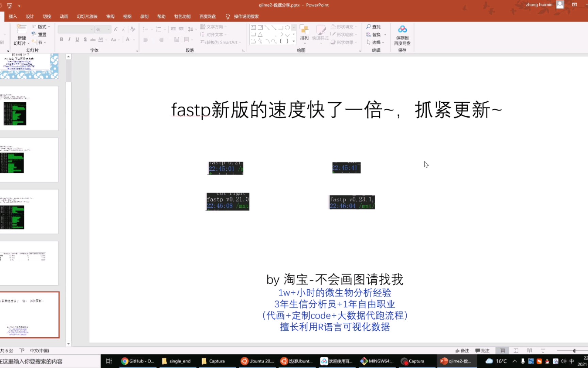588x368 pixels.
Task: Open the Shape Fill (形状填充) options
Action: (x=344, y=27)
